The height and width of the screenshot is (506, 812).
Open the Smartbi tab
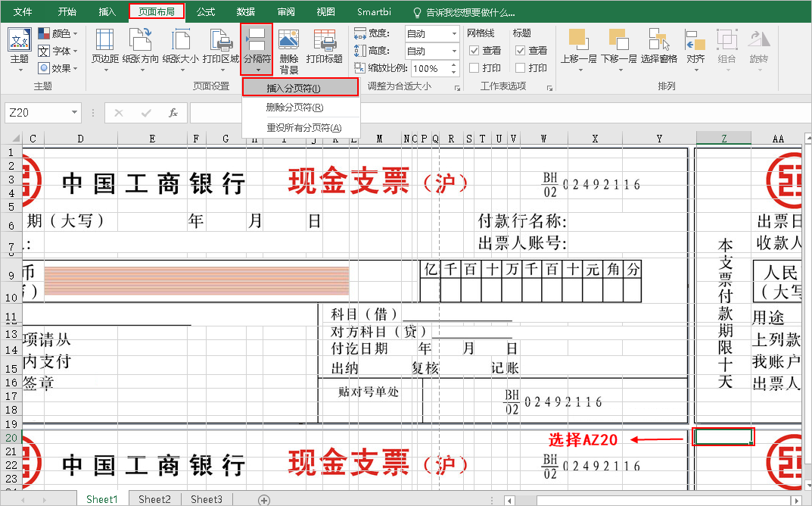374,11
